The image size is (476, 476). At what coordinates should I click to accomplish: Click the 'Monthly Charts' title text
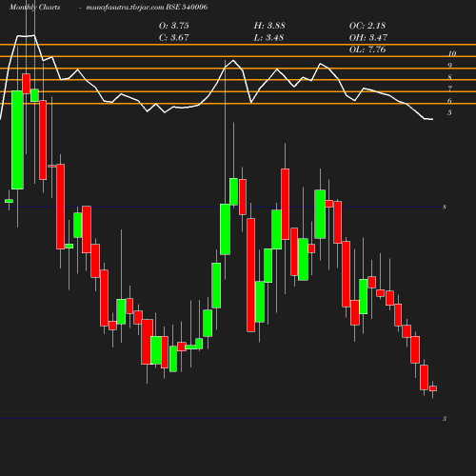pos(35,8)
